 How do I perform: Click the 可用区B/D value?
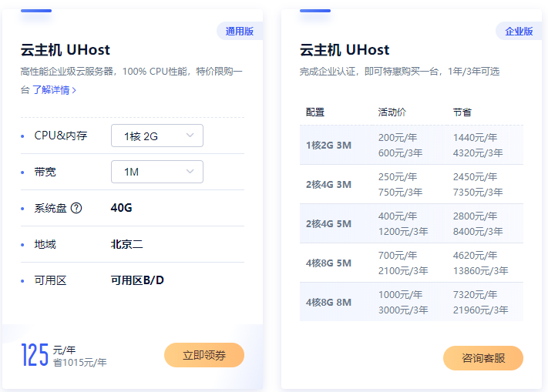pyautogui.click(x=137, y=280)
